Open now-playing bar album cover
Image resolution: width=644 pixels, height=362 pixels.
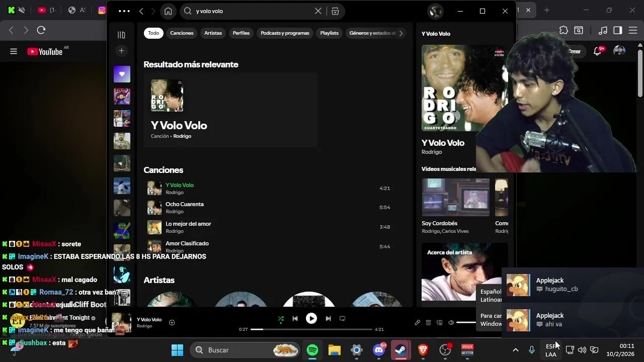pos(121,323)
